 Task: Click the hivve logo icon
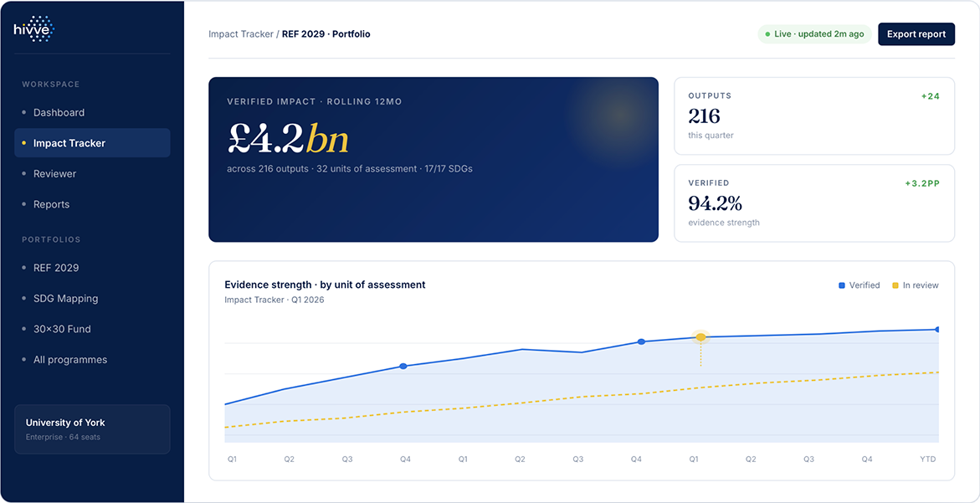34,28
